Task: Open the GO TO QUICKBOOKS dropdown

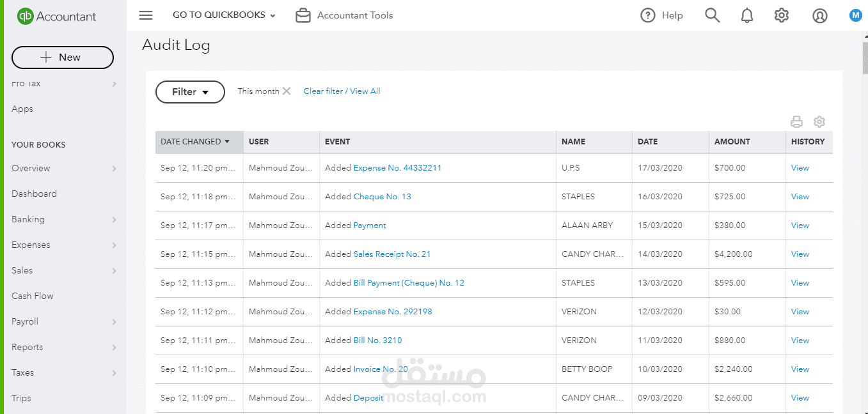Action: pos(224,15)
